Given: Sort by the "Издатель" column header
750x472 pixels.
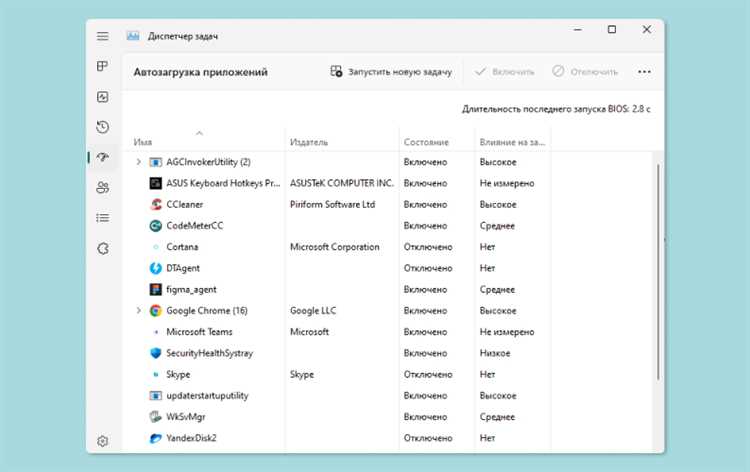Looking at the screenshot, I should 309,142.
